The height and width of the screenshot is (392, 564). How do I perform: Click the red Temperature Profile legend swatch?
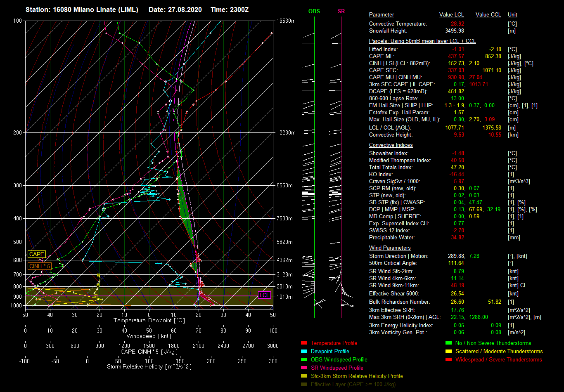tap(304, 343)
